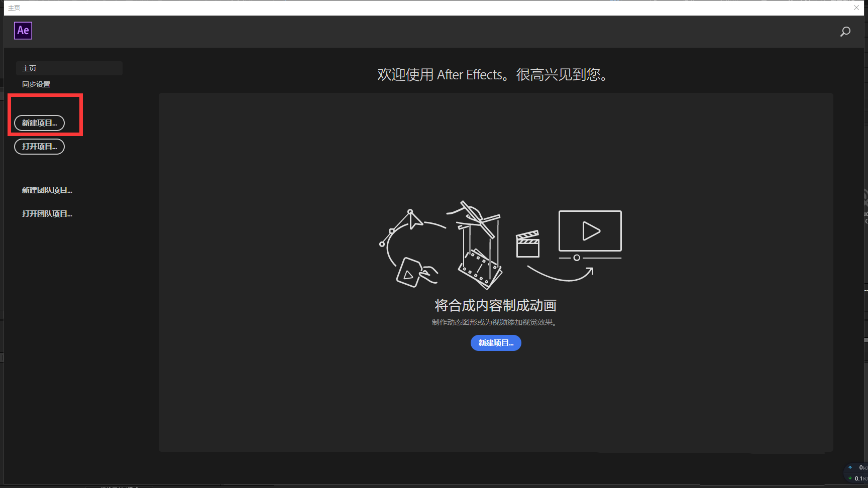Choose 新建团队项目... link
The width and height of the screenshot is (868, 488).
[47, 190]
